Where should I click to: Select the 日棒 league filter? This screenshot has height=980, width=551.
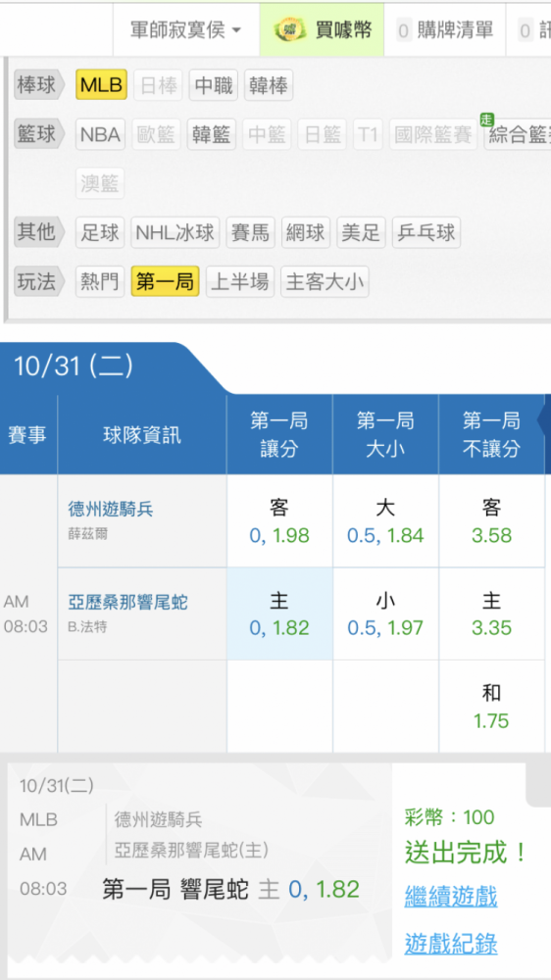159,85
